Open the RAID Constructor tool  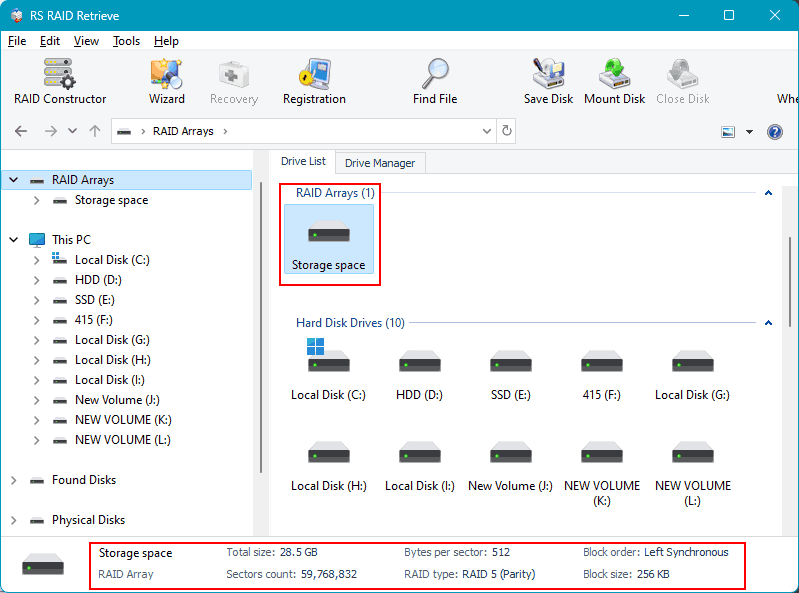coord(60,81)
